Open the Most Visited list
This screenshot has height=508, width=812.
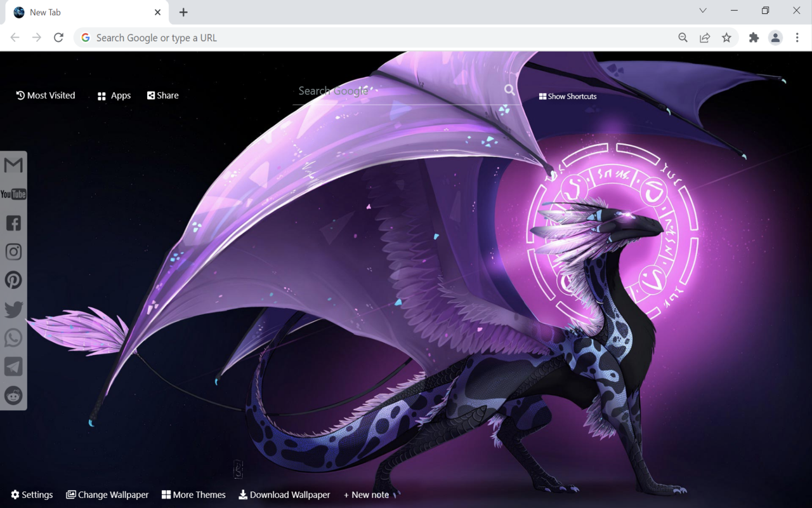point(46,95)
